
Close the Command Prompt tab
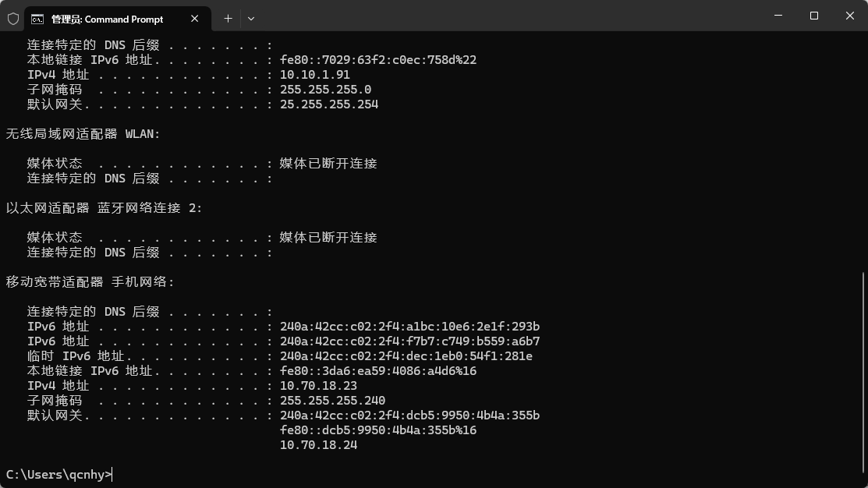(195, 19)
